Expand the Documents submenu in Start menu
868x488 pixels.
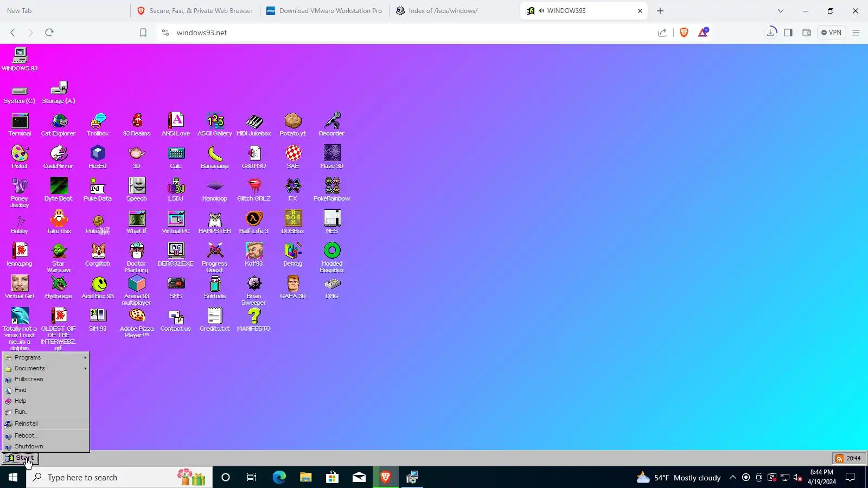click(x=46, y=369)
